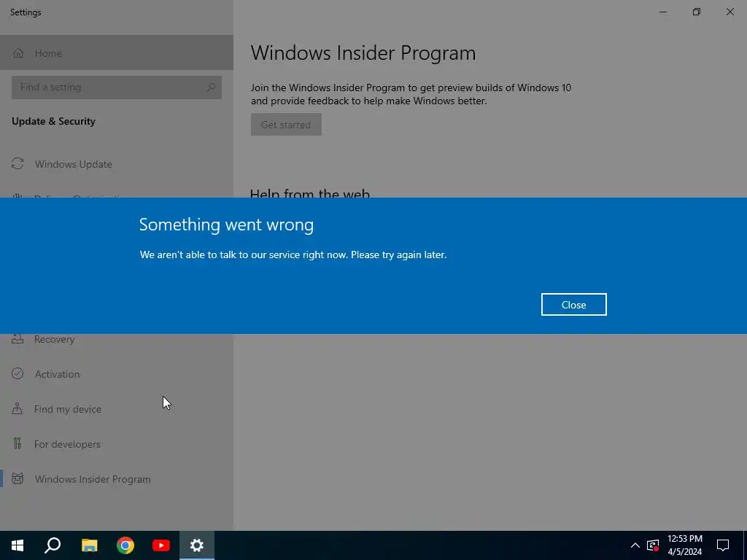The width and height of the screenshot is (747, 560).
Task: Click the Something went wrong heading
Action: click(x=226, y=225)
